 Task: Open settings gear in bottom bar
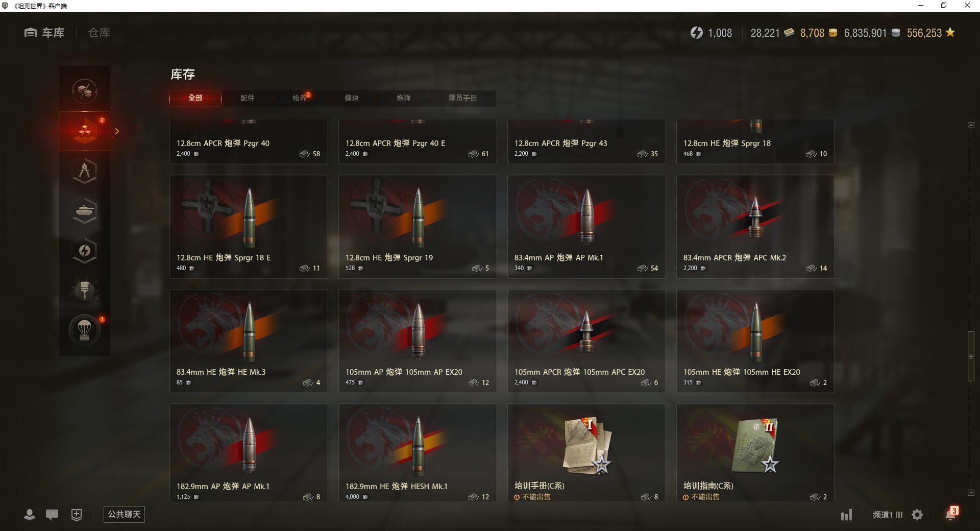pos(917,515)
